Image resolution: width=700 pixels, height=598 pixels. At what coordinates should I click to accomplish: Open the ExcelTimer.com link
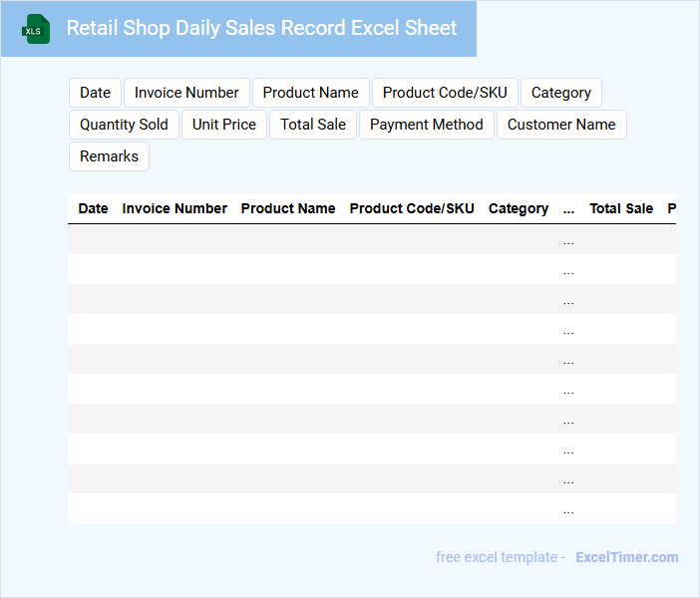click(x=626, y=557)
